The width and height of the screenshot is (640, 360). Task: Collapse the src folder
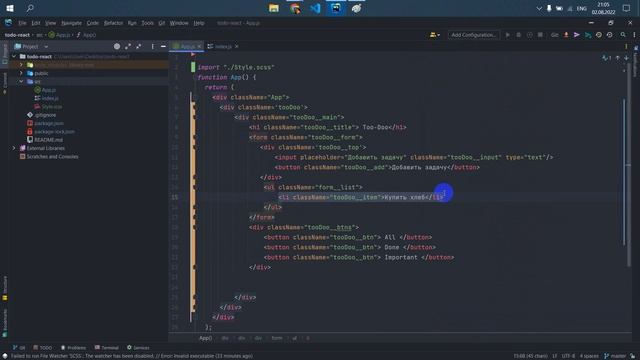21,82
